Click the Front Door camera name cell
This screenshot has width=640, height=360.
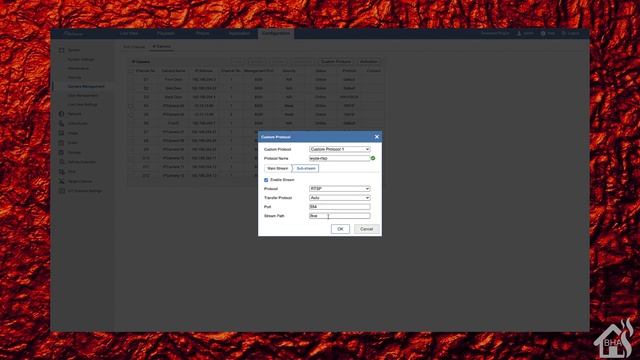click(173, 80)
